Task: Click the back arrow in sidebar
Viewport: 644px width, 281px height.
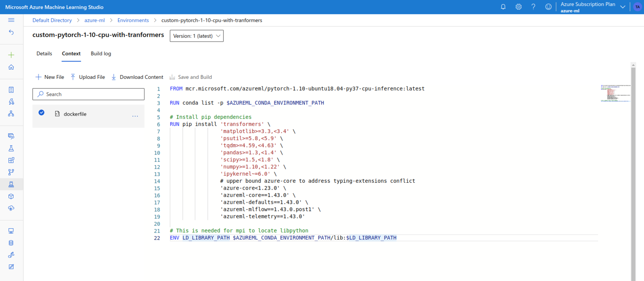Action: [11, 32]
